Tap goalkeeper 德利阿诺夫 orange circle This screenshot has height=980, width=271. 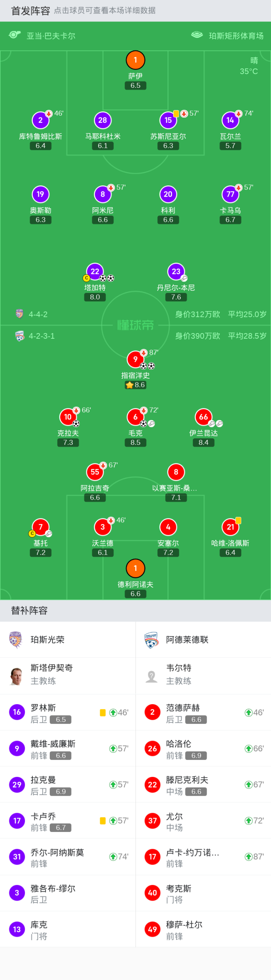pos(135,568)
